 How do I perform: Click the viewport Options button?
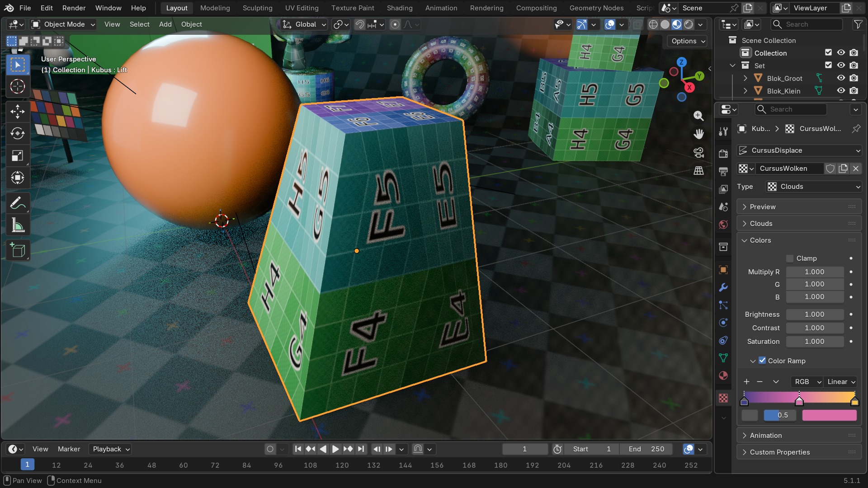[x=687, y=41]
